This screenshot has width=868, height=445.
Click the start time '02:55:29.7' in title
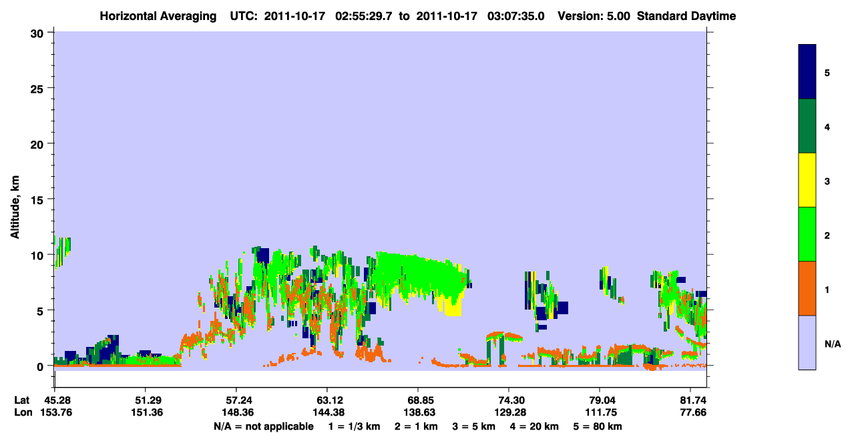click(365, 16)
